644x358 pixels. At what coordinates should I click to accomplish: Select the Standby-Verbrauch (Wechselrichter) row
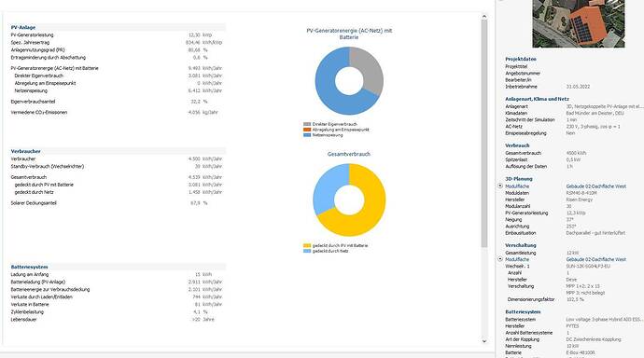117,166
